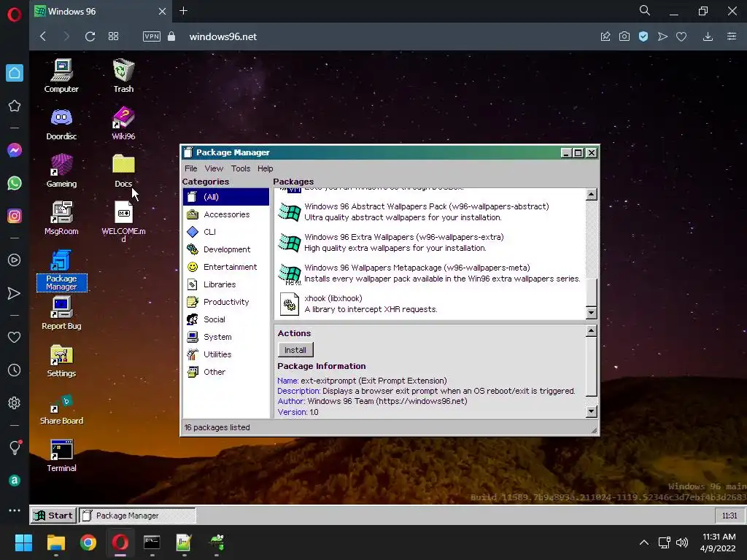Viewport: 747px width, 560px height.
Task: Open the Tools menu in Package Manager
Action: [x=241, y=168]
